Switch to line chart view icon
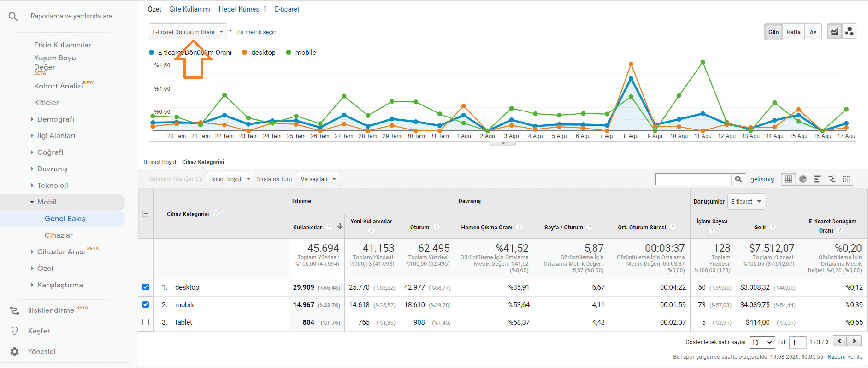 coord(834,32)
